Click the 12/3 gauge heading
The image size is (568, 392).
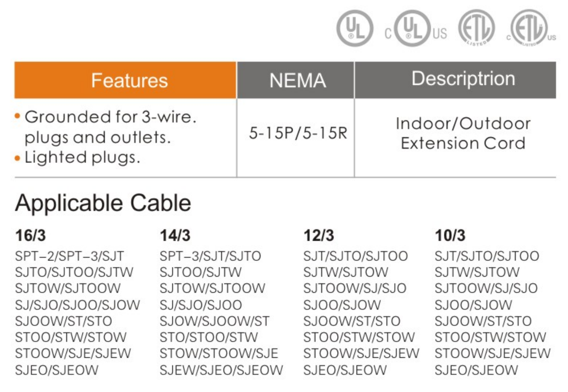point(319,235)
